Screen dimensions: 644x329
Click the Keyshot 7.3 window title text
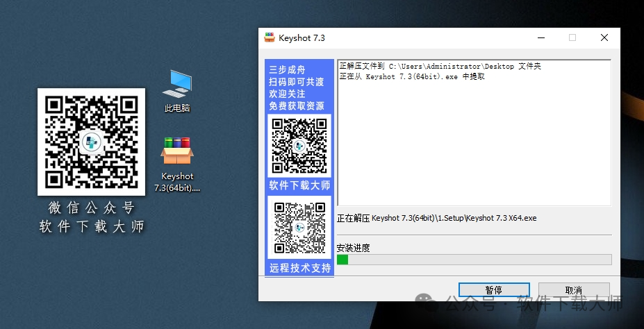click(x=302, y=37)
